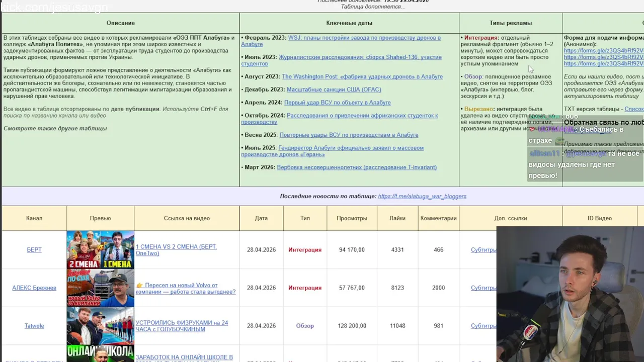Select the date cell in the БЕРТ row

click(261, 250)
